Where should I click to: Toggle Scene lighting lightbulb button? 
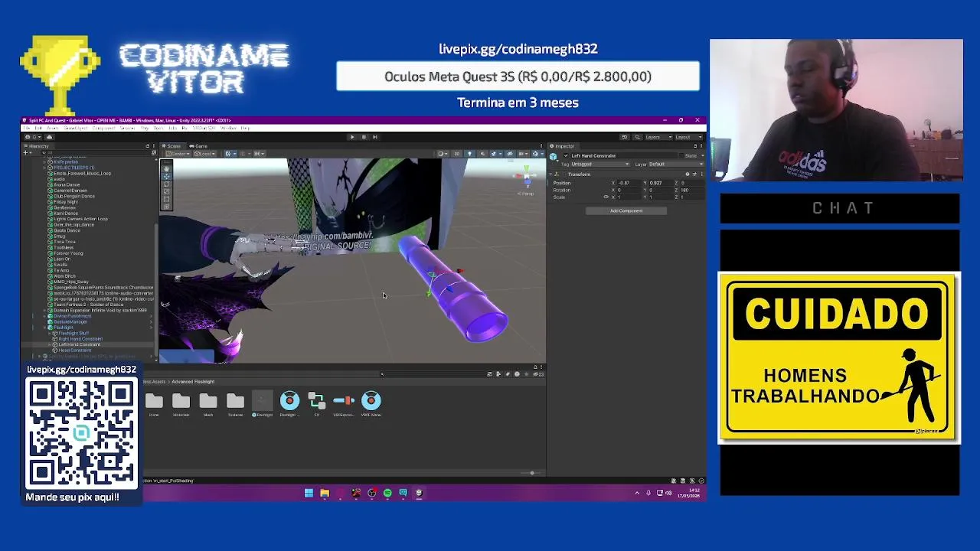tap(470, 154)
